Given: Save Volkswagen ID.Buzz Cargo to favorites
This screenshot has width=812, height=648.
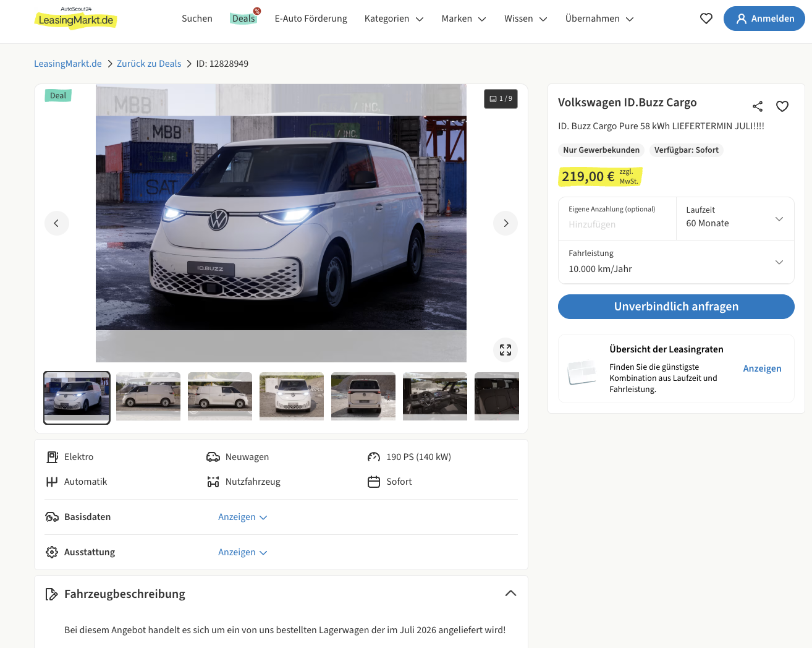Looking at the screenshot, I should tap(782, 106).
